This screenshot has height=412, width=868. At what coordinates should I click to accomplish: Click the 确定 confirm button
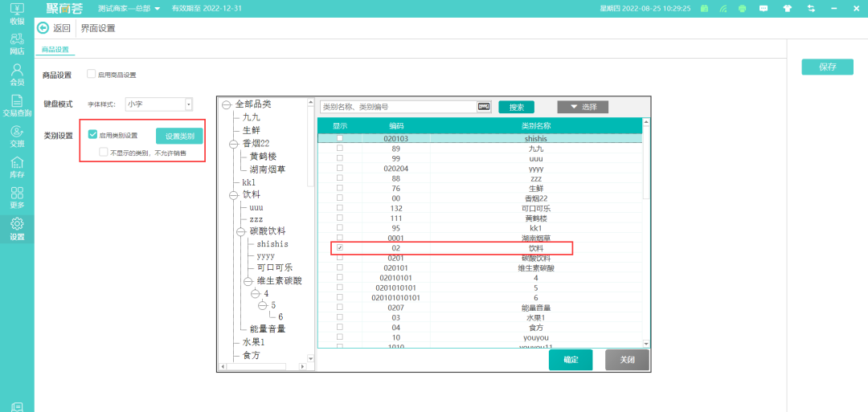(570, 360)
